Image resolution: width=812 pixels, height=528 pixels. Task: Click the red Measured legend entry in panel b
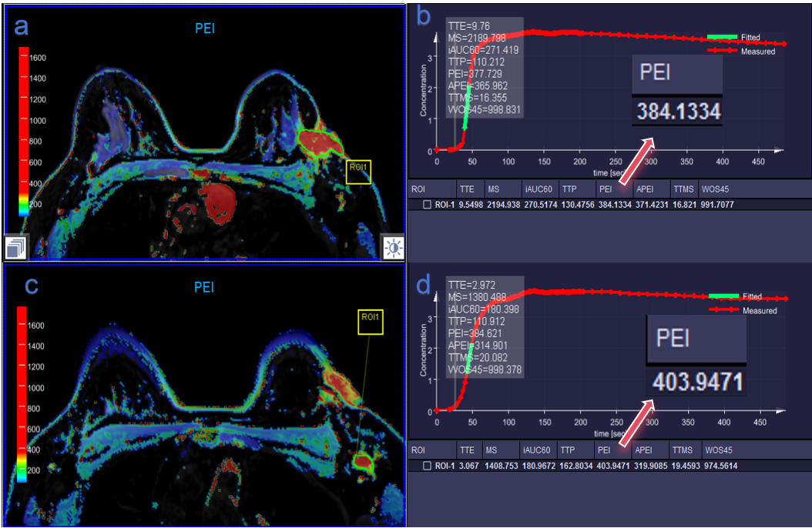[x=742, y=52]
